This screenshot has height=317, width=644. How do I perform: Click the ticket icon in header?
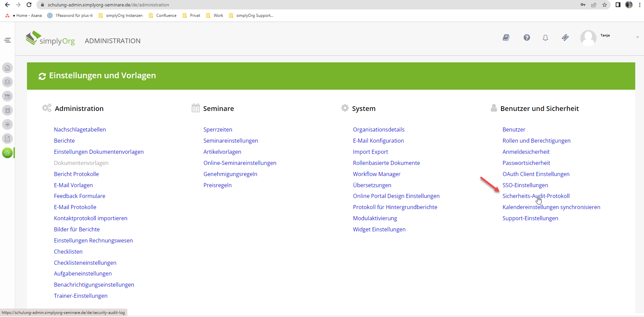tap(565, 38)
